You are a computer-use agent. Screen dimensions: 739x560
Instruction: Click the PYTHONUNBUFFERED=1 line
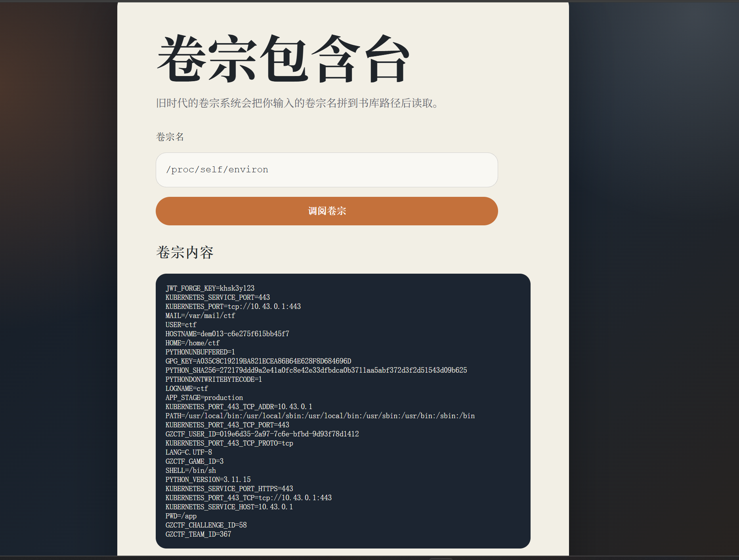click(200, 352)
